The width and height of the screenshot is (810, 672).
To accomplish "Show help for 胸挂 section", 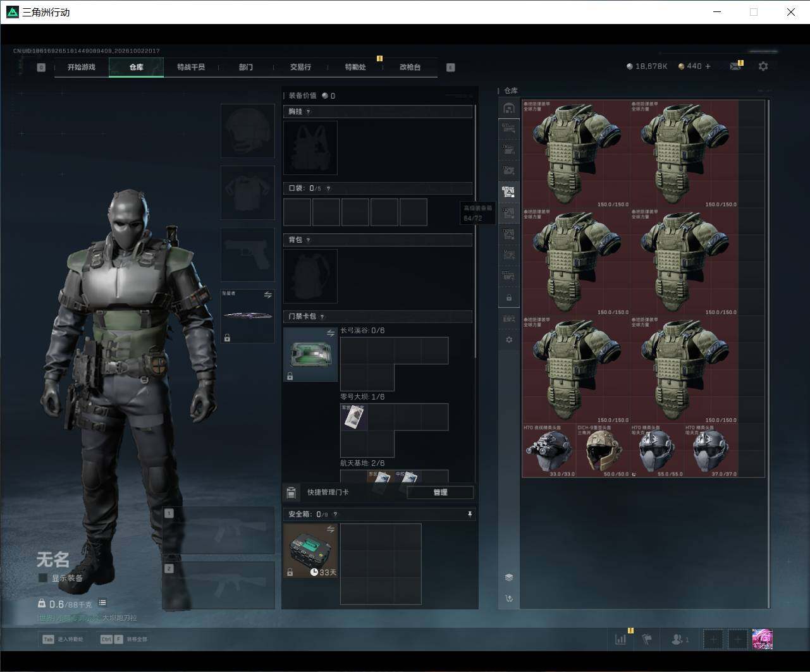I will (309, 112).
